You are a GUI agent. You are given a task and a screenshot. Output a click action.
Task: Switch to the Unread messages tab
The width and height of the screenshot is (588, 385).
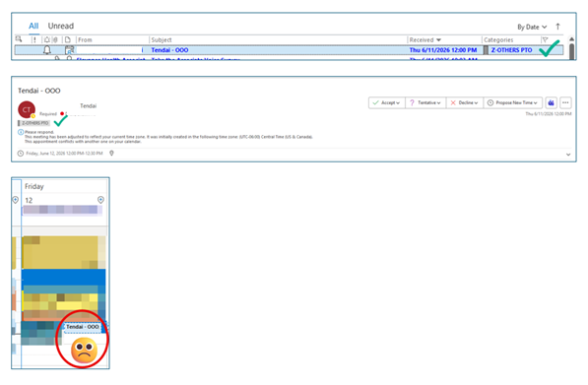coord(61,26)
